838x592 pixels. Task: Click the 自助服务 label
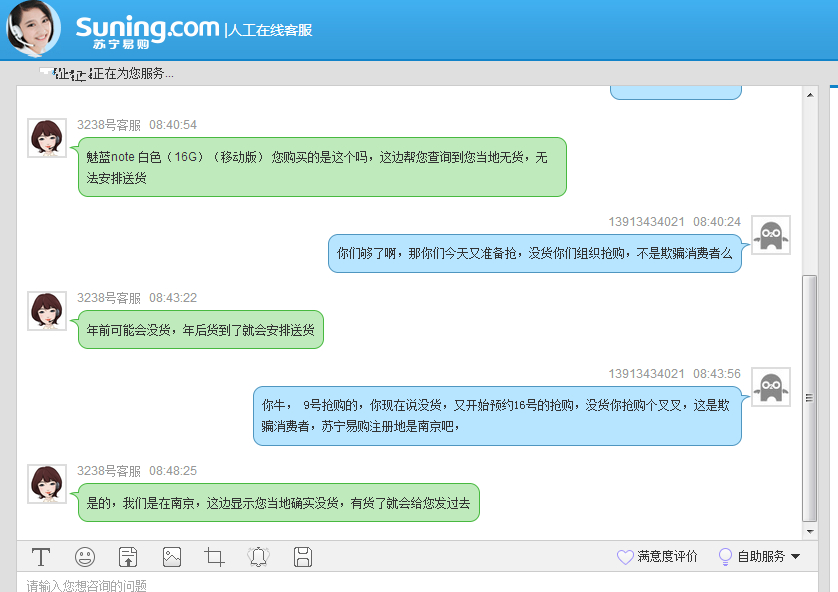coord(761,556)
